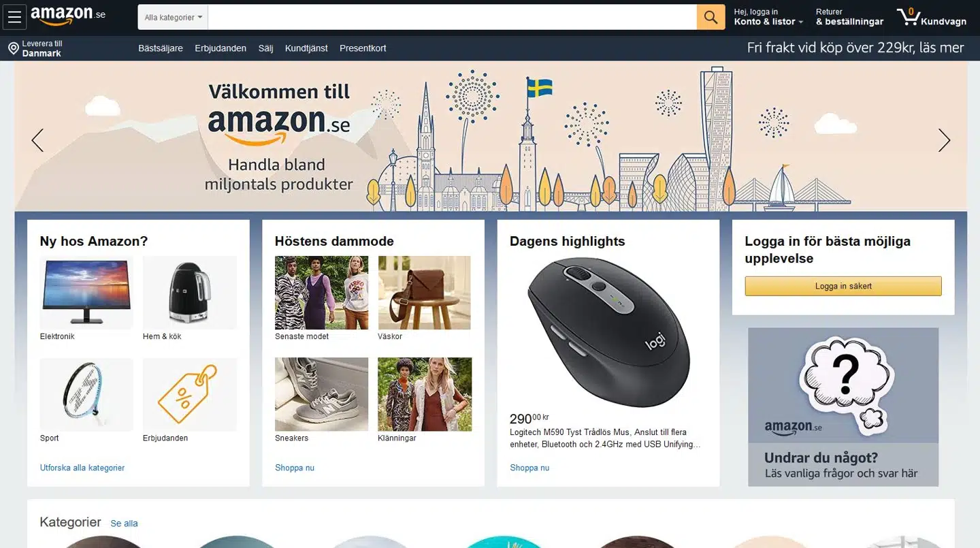Click Utforska alla kategorier link
This screenshot has height=548, width=980.
[82, 468]
